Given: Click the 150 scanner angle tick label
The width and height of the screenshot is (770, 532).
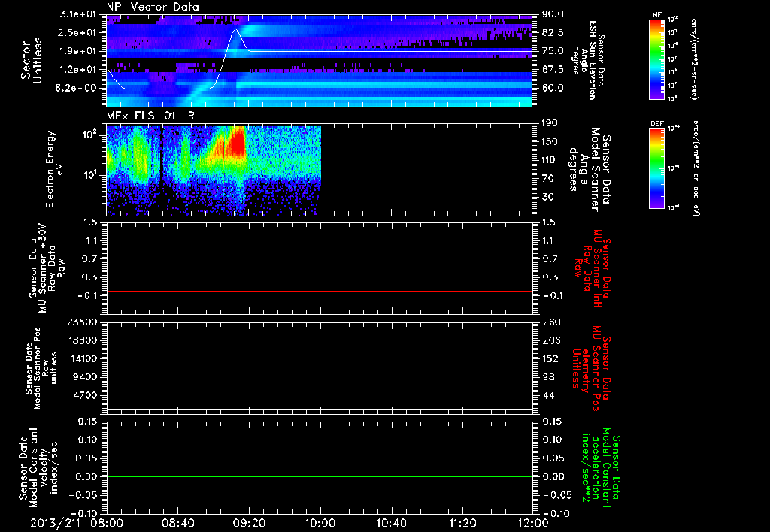Looking at the screenshot, I should coord(550,141).
